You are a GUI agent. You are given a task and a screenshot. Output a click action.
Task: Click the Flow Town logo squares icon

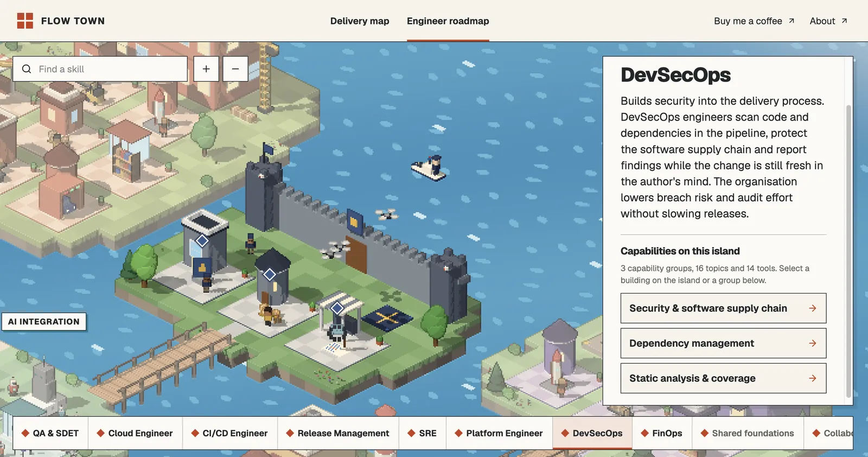tap(25, 21)
